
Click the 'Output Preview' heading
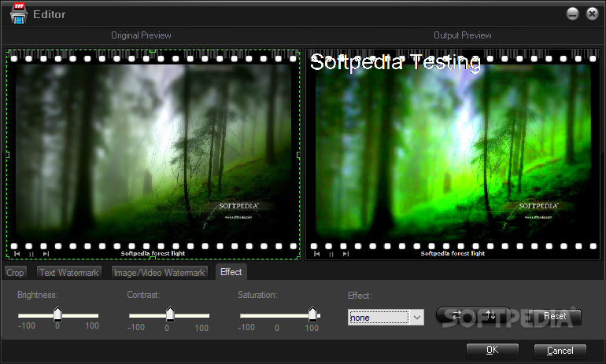click(x=463, y=35)
